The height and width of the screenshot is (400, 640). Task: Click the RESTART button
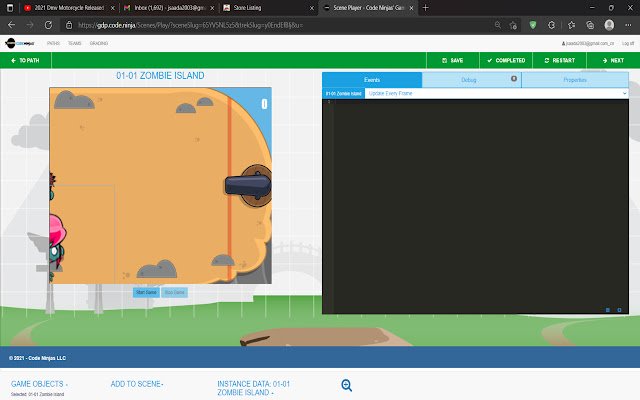click(x=560, y=60)
